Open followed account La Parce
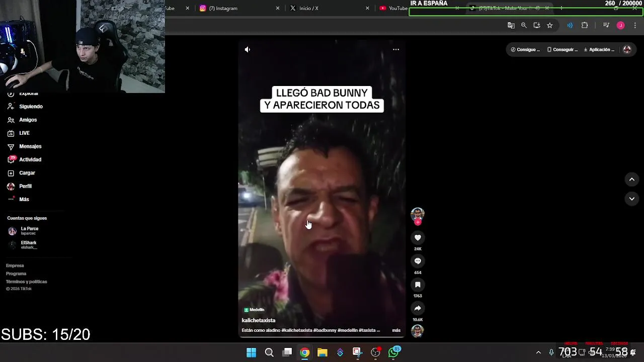 tap(23, 231)
